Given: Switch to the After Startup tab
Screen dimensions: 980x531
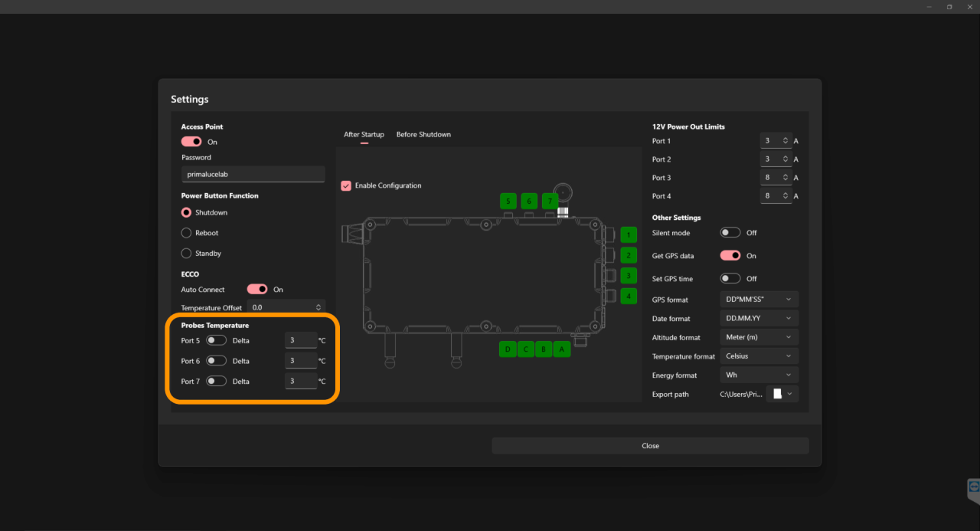Looking at the screenshot, I should click(364, 135).
